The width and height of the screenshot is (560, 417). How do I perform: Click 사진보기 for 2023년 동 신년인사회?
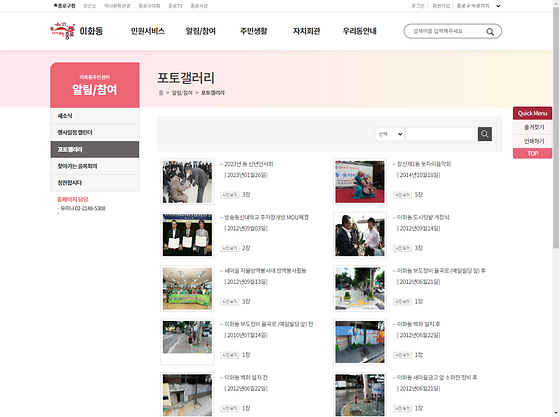230,195
